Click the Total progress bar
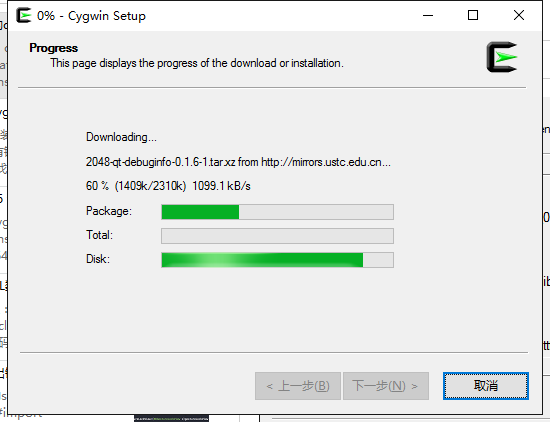Viewport: 550px width, 422px height. click(277, 236)
